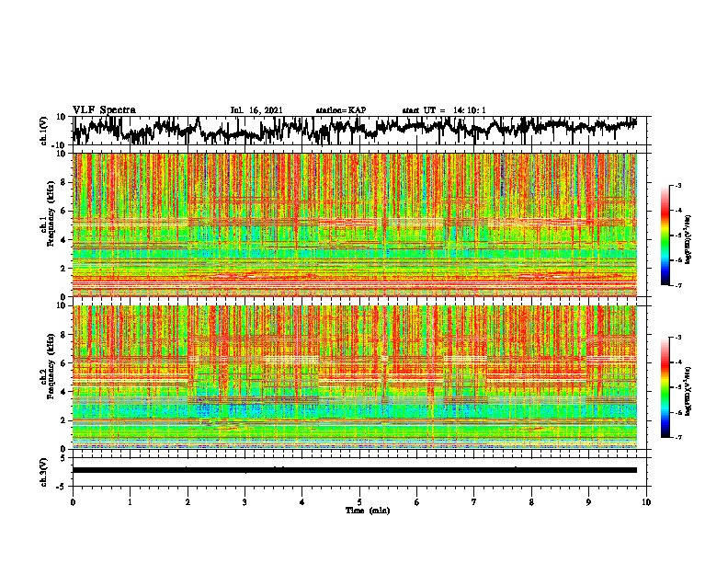728x563 pixels.
Task: Click the "start UT = 14:10:1" text
Action: coord(444,110)
